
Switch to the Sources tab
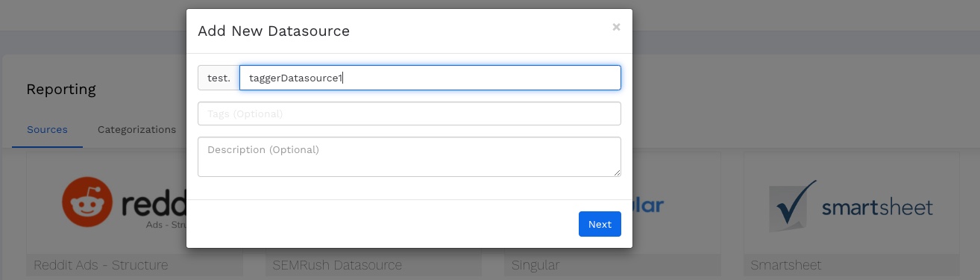[47, 129]
